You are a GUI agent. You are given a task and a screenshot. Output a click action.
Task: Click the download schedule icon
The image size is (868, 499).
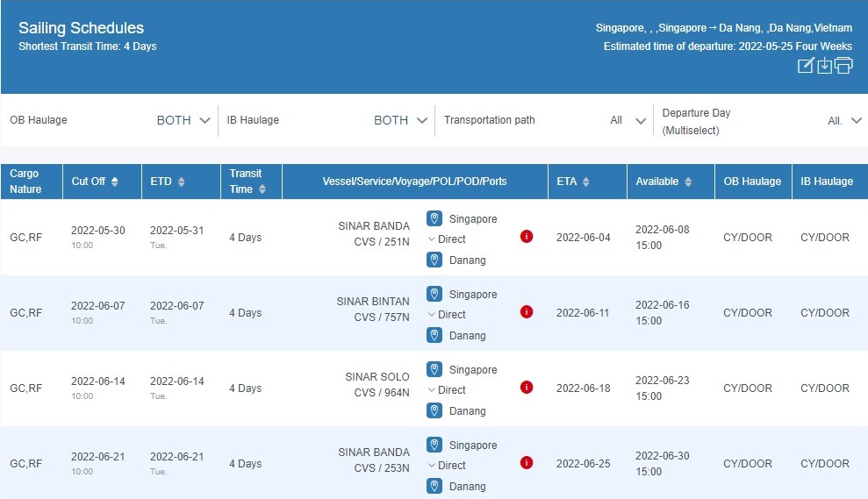coord(824,66)
